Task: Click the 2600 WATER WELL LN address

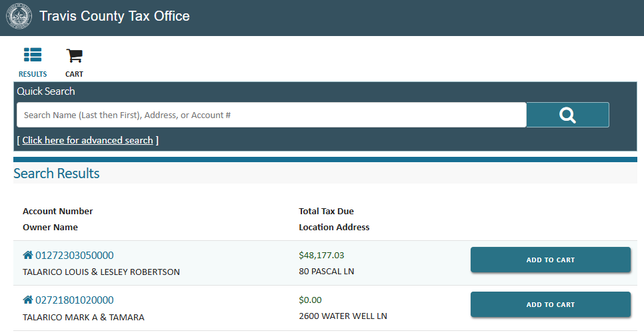Action: (x=343, y=316)
